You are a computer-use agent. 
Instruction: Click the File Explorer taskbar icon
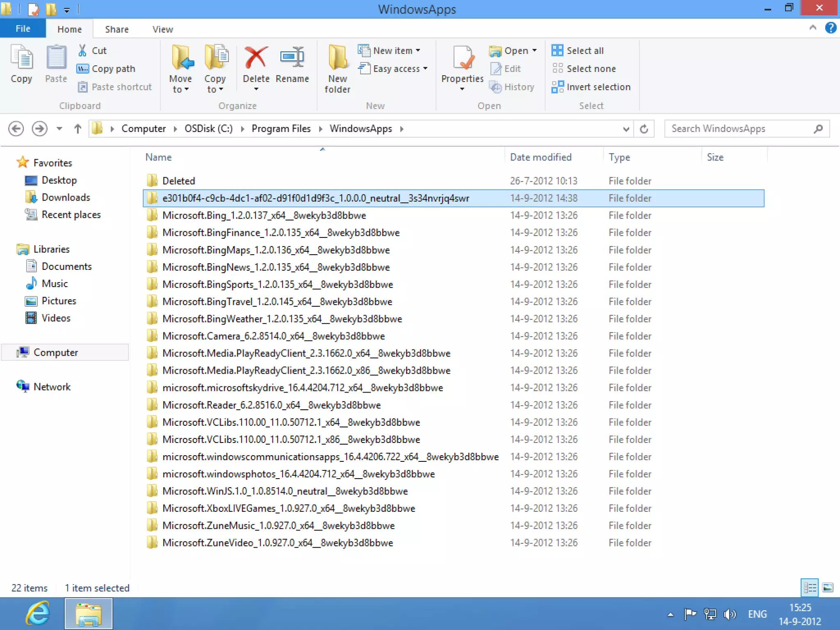(x=88, y=614)
